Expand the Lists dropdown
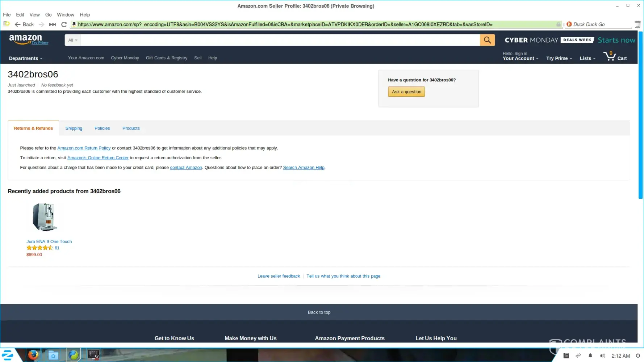 pos(587,58)
